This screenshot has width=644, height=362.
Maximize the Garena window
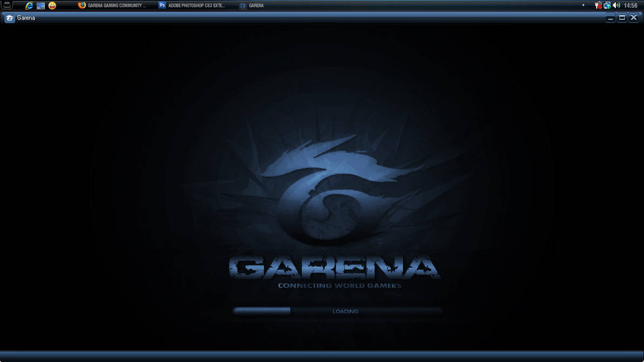622,18
